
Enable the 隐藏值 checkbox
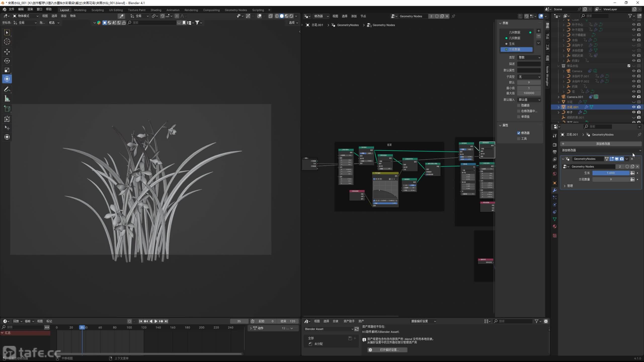[519, 105]
